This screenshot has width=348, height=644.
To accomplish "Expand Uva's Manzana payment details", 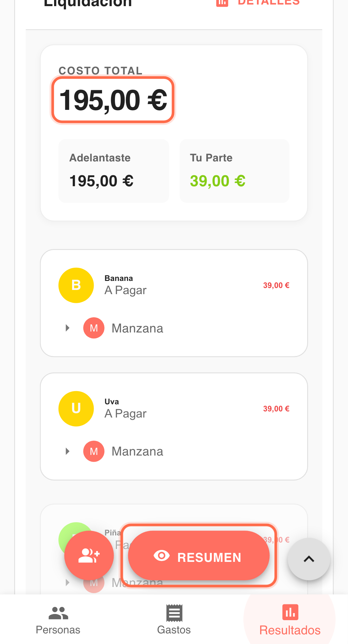I will 67,452.
